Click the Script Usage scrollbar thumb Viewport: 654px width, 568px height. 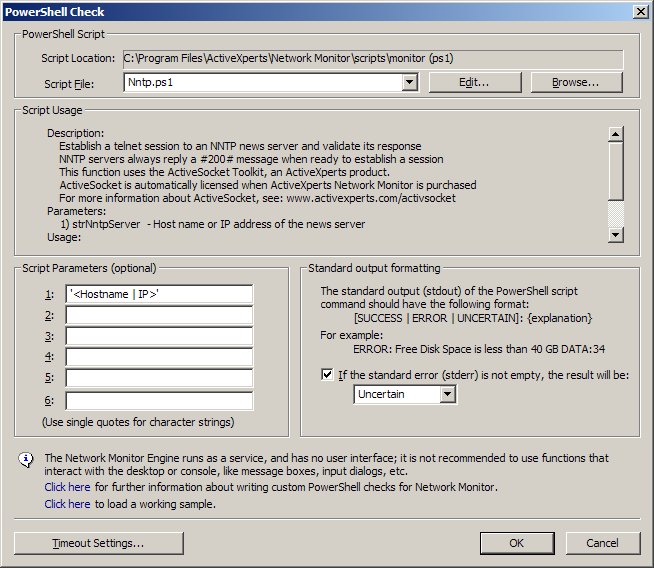616,171
